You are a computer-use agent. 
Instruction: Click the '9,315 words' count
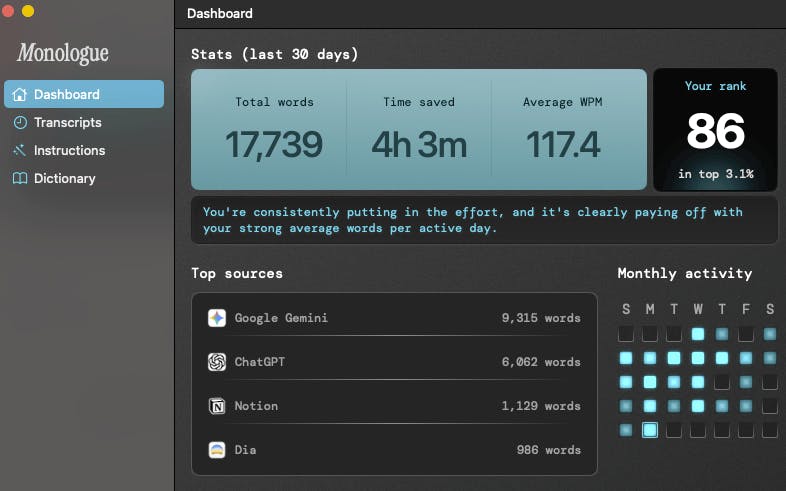click(541, 318)
